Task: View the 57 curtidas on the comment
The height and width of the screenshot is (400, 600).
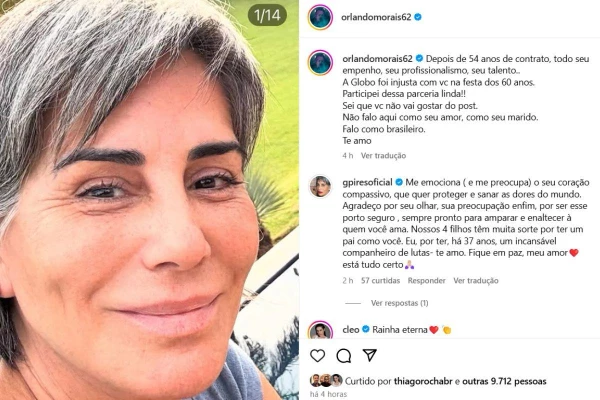Action: click(380, 281)
